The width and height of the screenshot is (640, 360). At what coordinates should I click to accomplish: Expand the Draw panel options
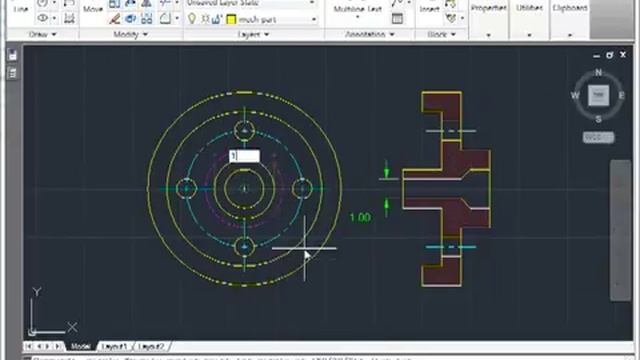pos(43,34)
